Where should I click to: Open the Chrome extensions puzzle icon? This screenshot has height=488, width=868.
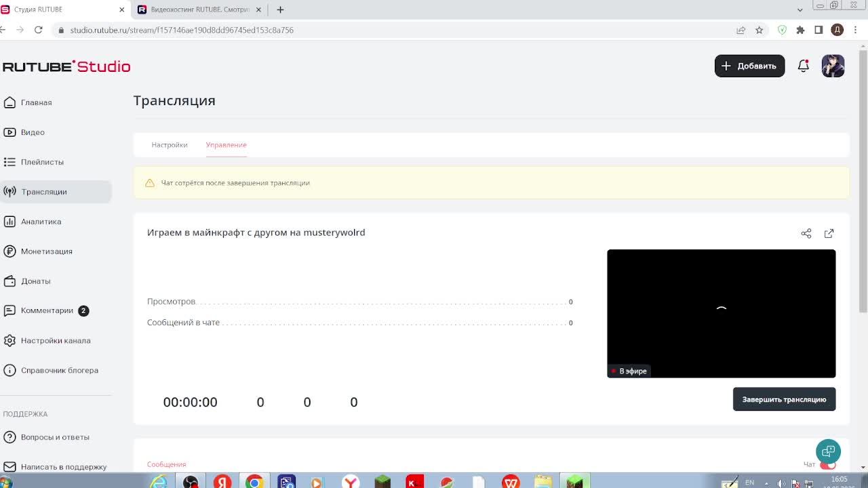(x=800, y=30)
